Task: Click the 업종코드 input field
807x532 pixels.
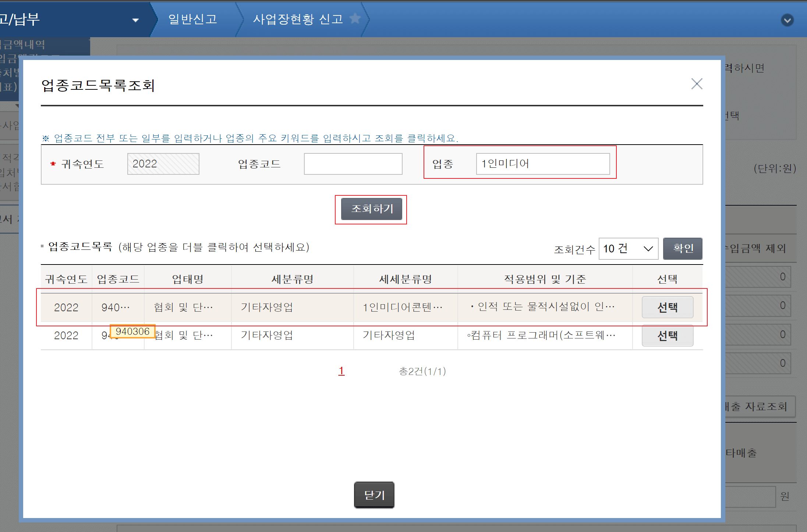Action: pyautogui.click(x=353, y=164)
